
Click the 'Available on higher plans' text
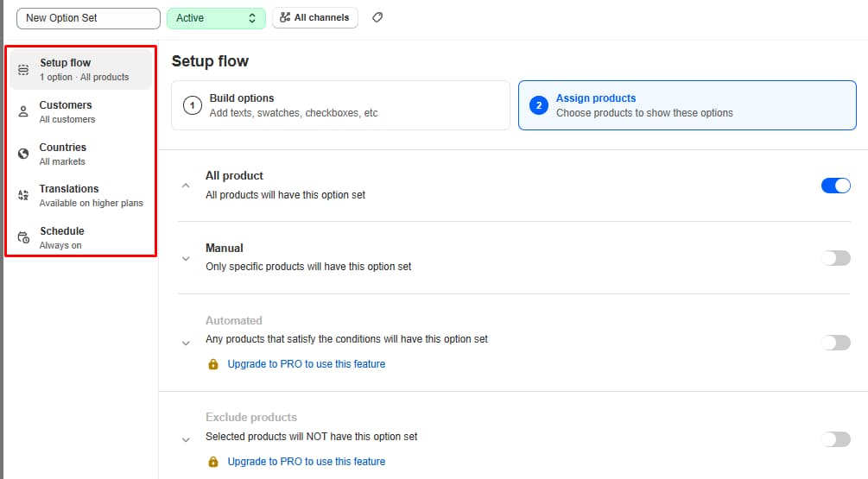click(x=91, y=203)
